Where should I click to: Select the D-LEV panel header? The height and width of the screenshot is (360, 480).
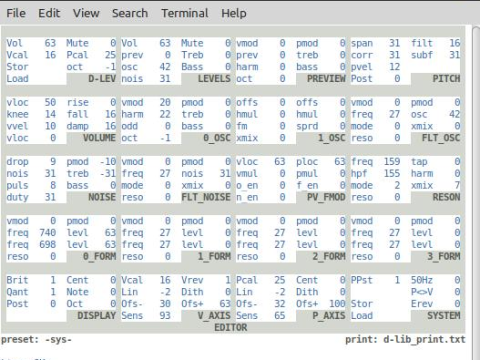[x=102, y=79]
